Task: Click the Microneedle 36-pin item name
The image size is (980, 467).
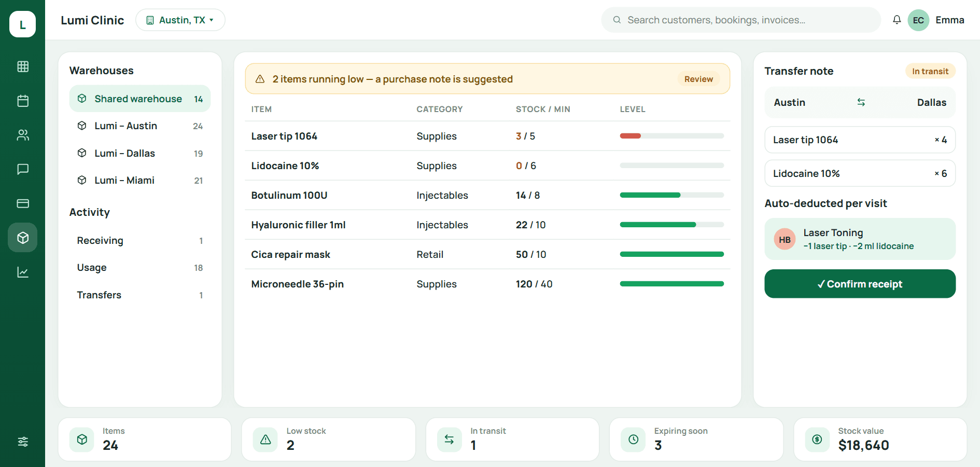Action: [x=297, y=284]
